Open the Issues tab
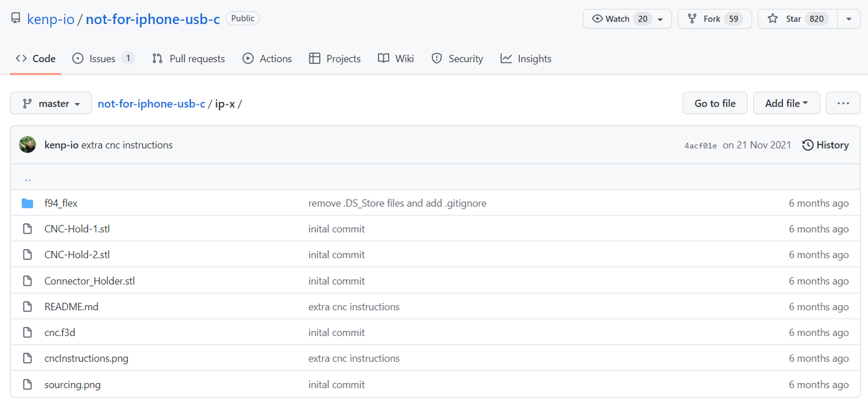The height and width of the screenshot is (406, 868). (103, 59)
